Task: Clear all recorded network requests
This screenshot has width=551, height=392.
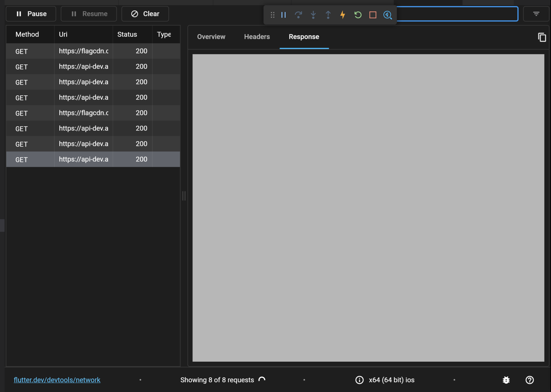Action: click(145, 13)
